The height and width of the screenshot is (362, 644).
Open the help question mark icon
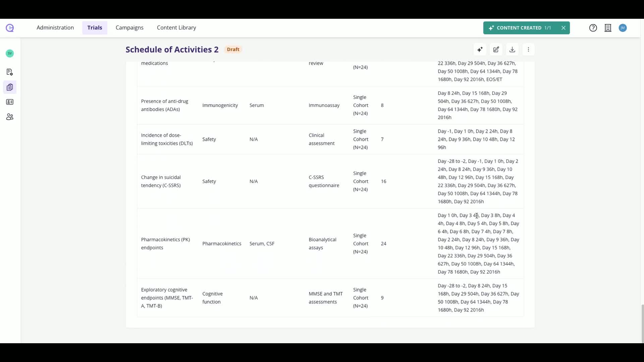click(x=593, y=28)
